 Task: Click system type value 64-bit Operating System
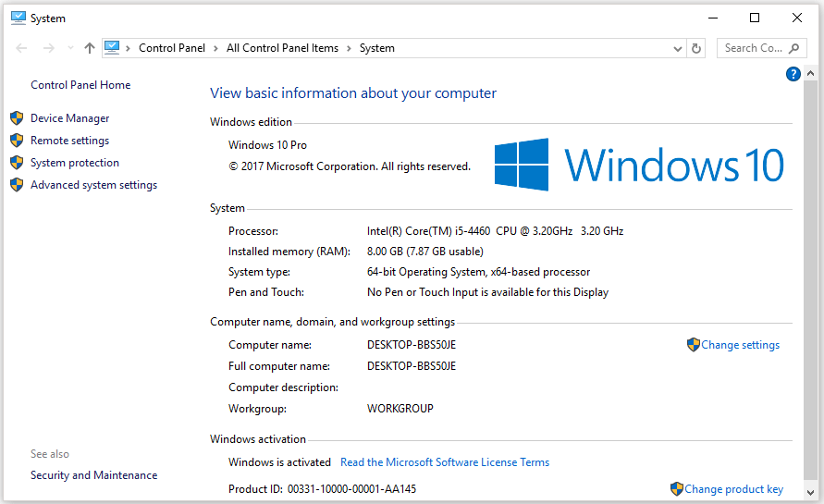[478, 272]
